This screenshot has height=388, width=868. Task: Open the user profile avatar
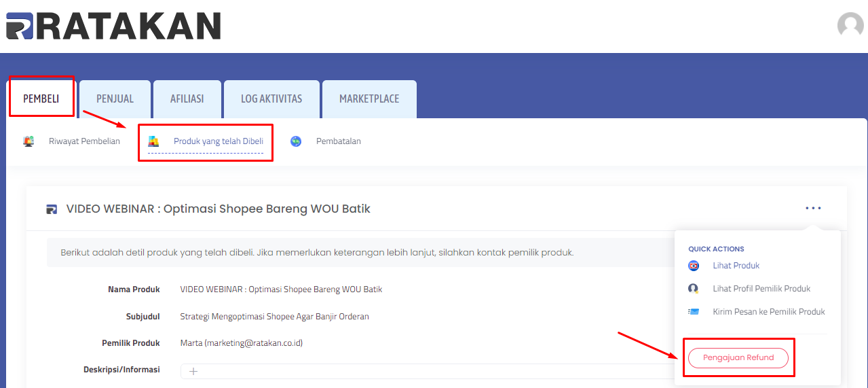(x=850, y=26)
